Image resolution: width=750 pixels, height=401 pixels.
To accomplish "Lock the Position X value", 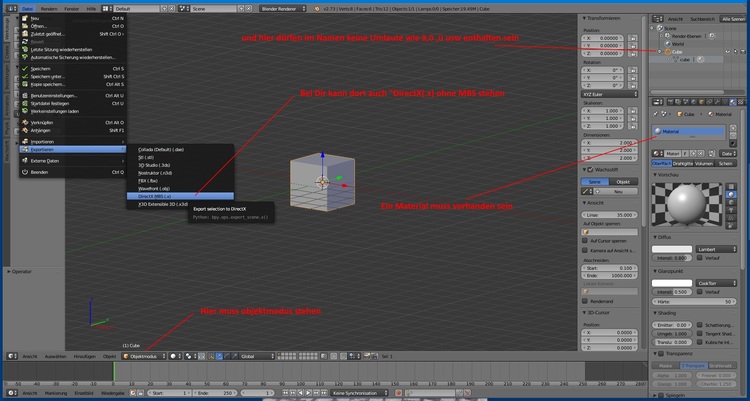I will tap(632, 38).
